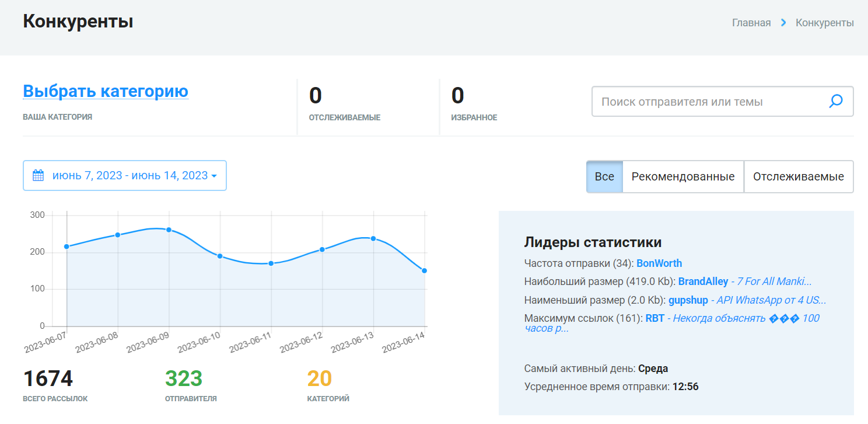Click the 2023-06-07 chart data point
This screenshot has width=868, height=424.
[x=66, y=246]
